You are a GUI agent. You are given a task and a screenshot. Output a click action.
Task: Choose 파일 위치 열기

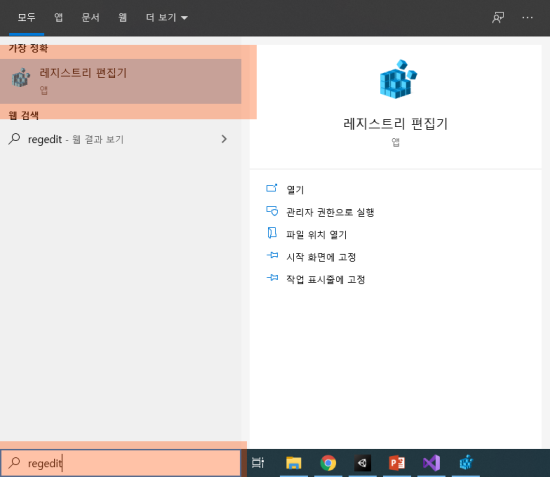(x=316, y=235)
